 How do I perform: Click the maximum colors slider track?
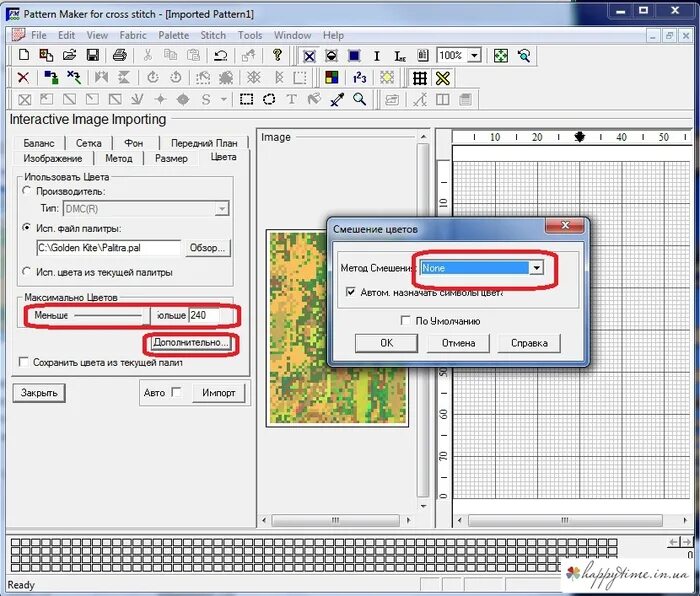pos(107,315)
